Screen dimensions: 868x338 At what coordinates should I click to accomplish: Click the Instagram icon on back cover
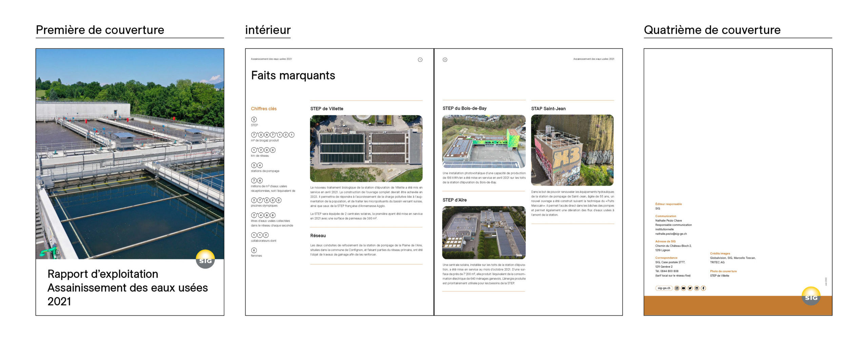676,288
